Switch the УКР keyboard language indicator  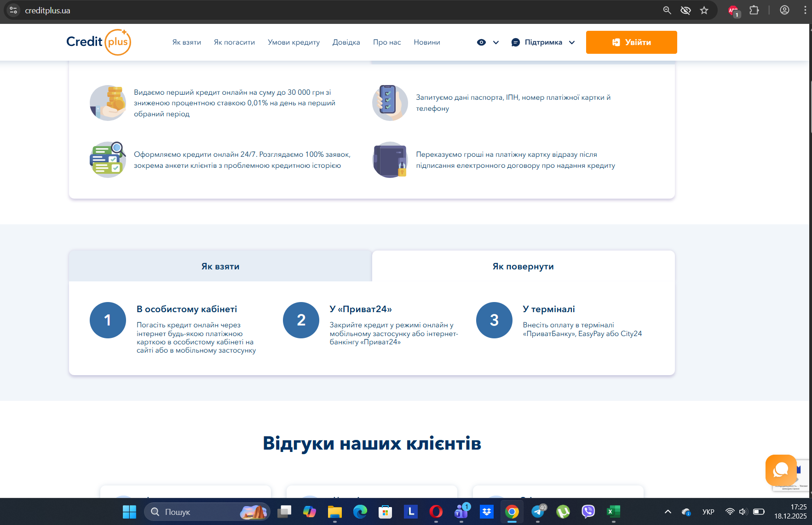708,512
